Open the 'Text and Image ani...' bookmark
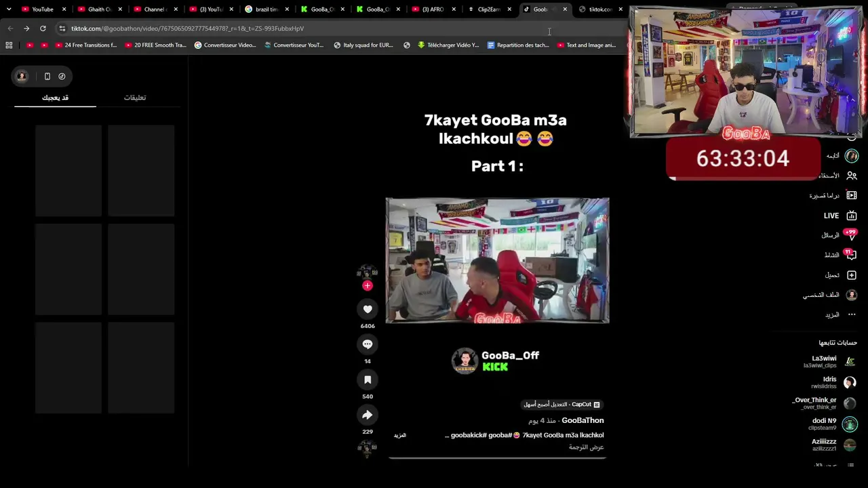This screenshot has height=488, width=868. [586, 45]
